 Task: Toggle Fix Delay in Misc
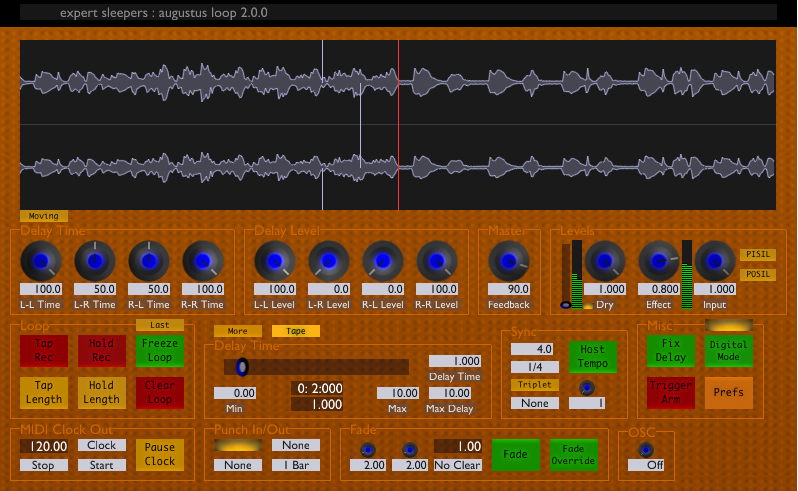671,351
